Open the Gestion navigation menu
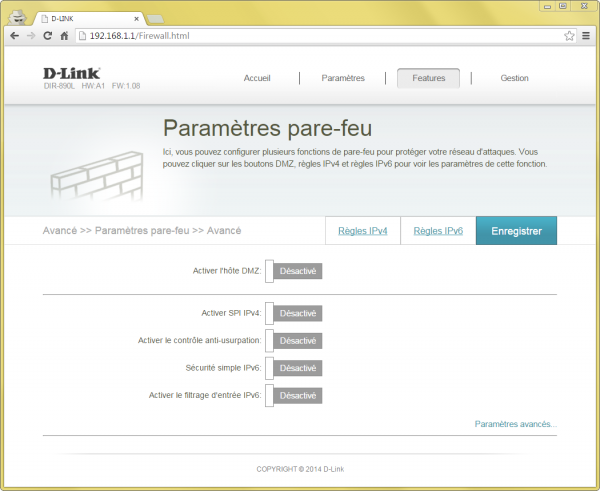 (x=514, y=78)
